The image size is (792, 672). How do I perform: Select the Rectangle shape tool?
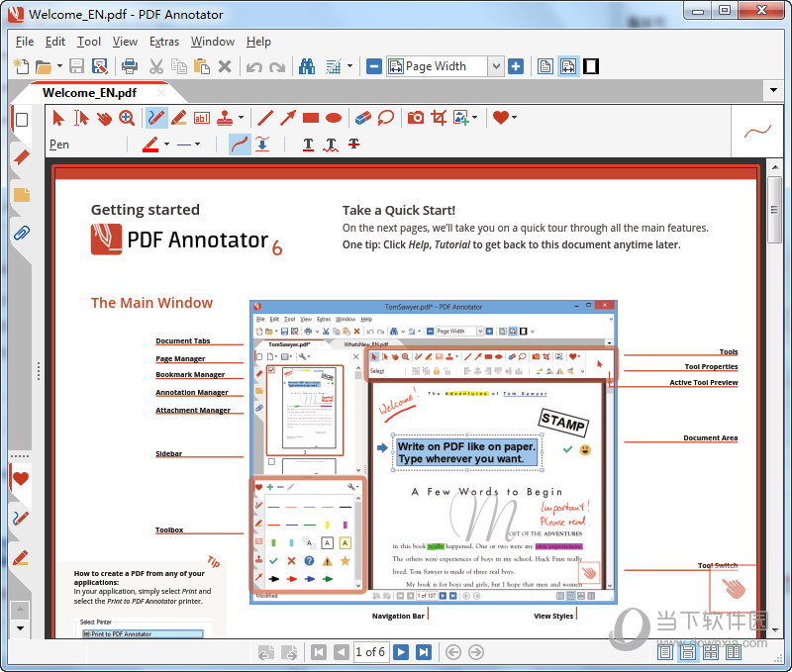(x=311, y=118)
